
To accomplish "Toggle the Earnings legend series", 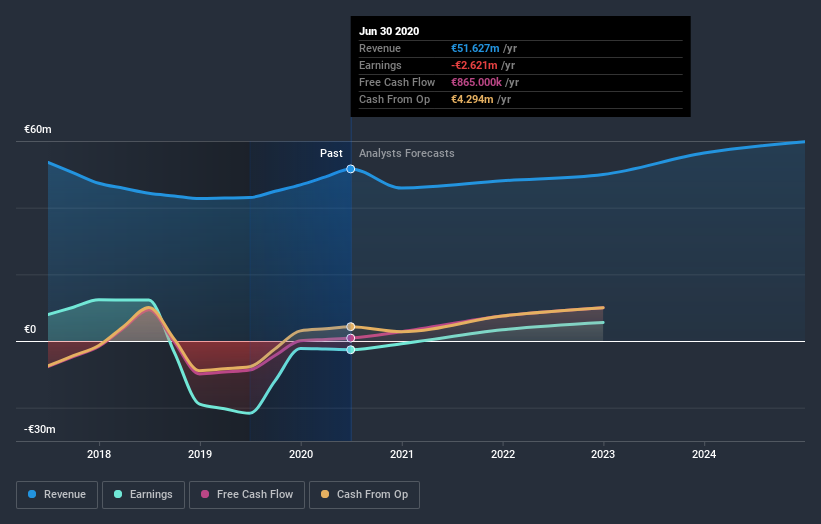I will click(x=143, y=495).
